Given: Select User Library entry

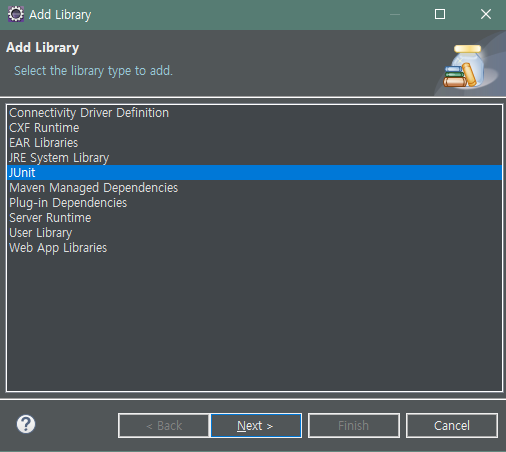Looking at the screenshot, I should (x=254, y=233).
